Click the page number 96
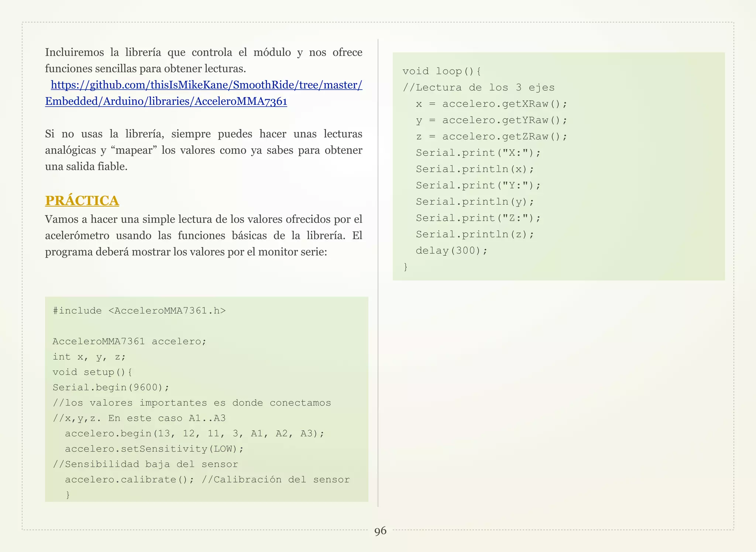The image size is (756, 552). click(380, 531)
